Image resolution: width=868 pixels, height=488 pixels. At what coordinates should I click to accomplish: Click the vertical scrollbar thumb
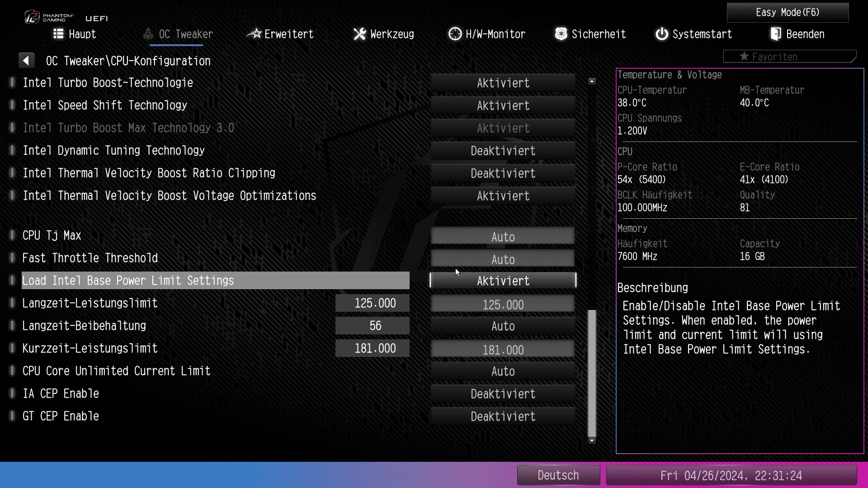tap(592, 373)
